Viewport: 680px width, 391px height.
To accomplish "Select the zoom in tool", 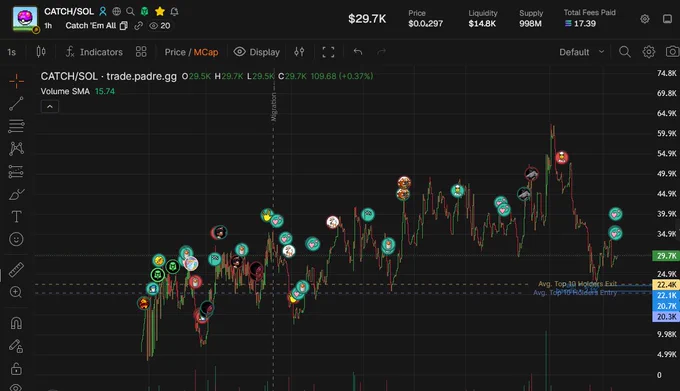I will [16, 292].
